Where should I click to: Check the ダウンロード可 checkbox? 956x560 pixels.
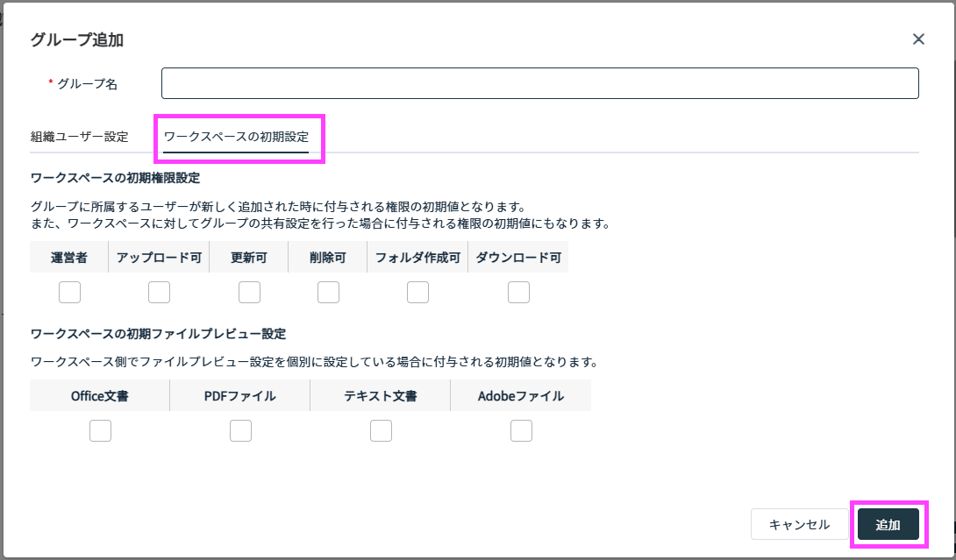(519, 293)
